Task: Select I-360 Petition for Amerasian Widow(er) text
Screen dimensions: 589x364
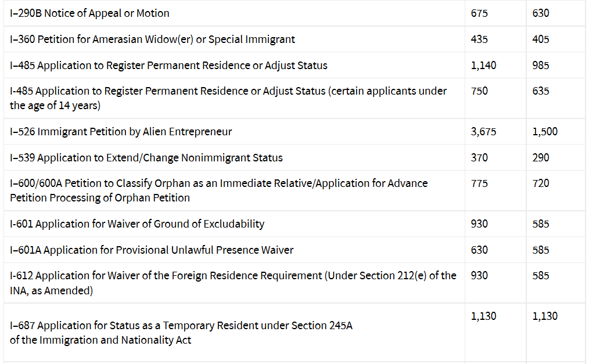Action: (x=152, y=39)
